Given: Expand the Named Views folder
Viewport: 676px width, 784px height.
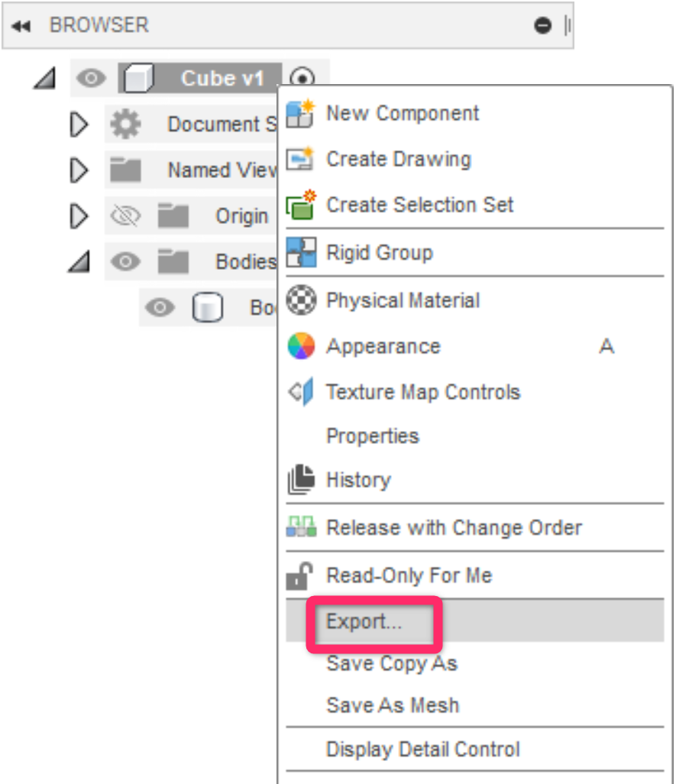Looking at the screenshot, I should click(x=79, y=170).
